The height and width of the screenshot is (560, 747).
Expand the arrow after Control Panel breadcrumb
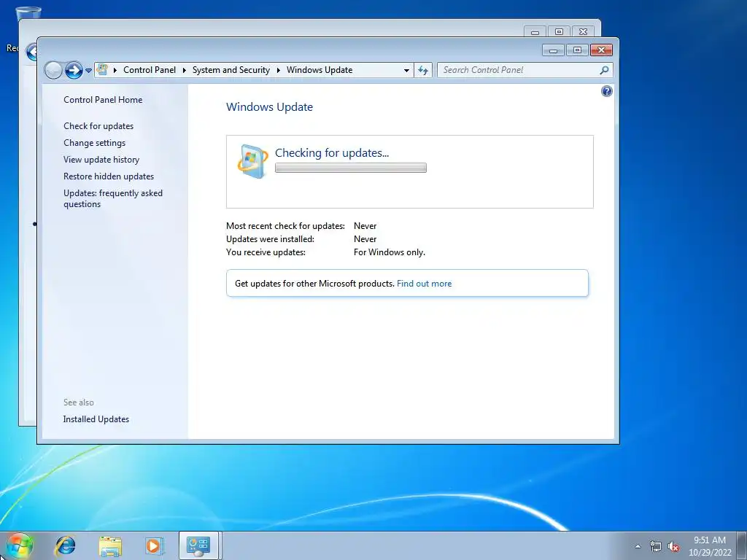(184, 70)
